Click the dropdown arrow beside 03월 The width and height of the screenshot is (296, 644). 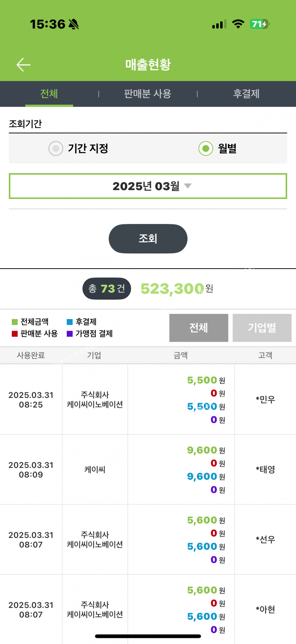pos(188,186)
